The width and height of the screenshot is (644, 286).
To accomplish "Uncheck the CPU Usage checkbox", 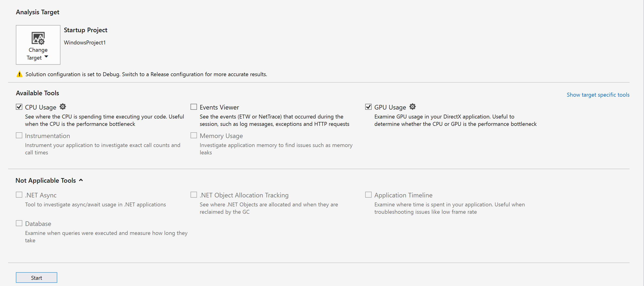I will pos(19,107).
